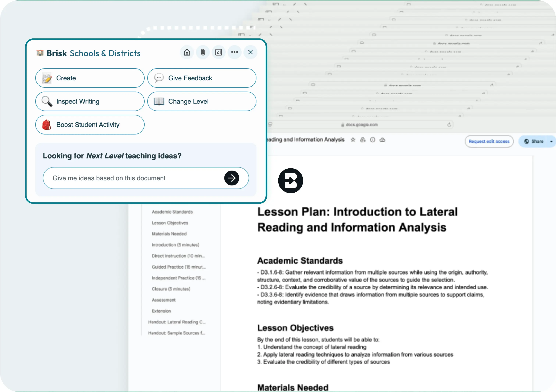The height and width of the screenshot is (392, 556).
Task: Click the document info icon
Action: pos(373,140)
